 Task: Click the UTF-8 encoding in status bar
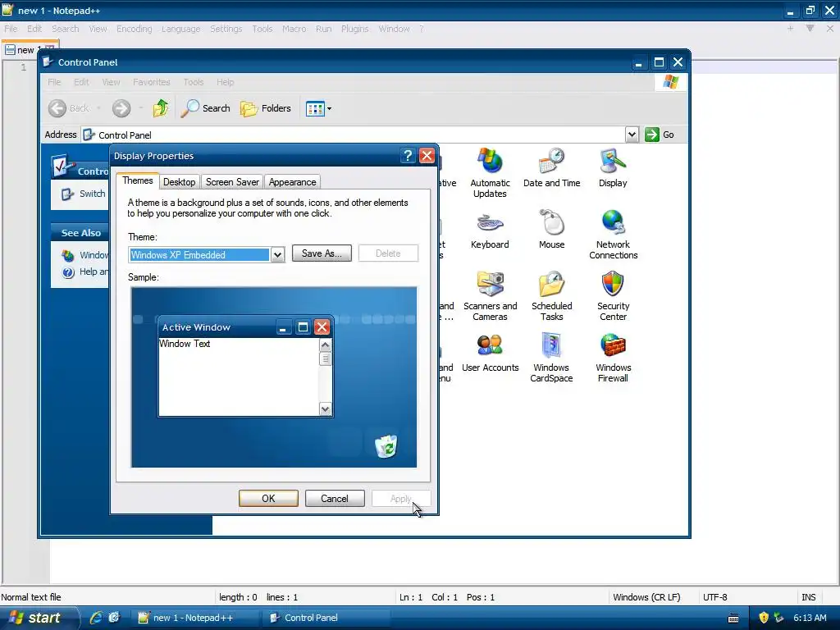click(714, 597)
